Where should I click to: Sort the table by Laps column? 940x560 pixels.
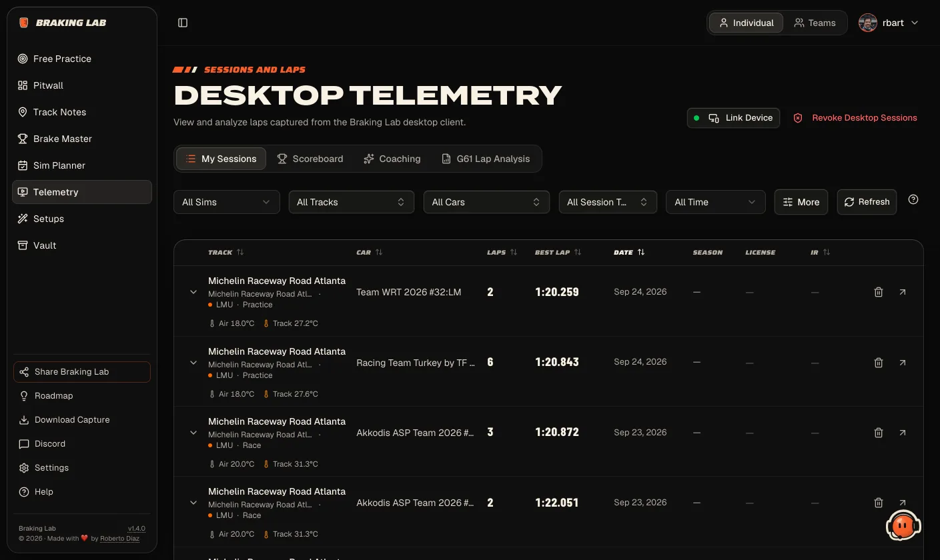[x=502, y=253]
